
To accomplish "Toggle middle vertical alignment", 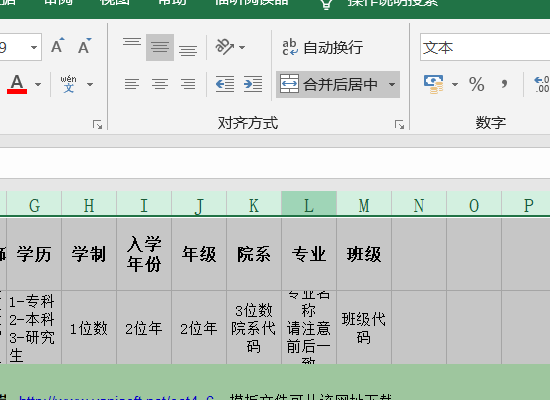I will 160,47.
